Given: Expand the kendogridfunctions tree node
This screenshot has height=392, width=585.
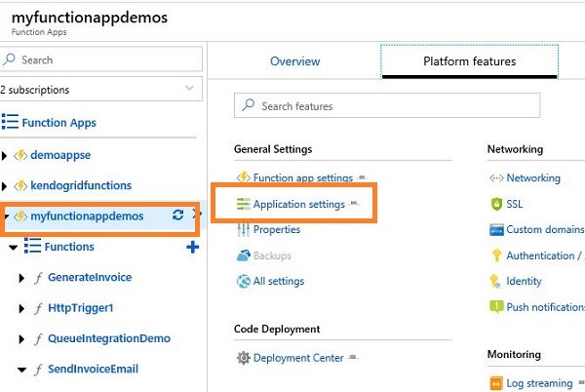Looking at the screenshot, I should [8, 185].
